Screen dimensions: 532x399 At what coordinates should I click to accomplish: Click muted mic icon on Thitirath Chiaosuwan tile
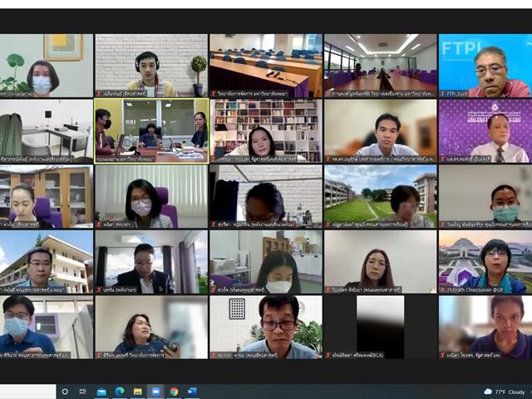[x=443, y=290]
